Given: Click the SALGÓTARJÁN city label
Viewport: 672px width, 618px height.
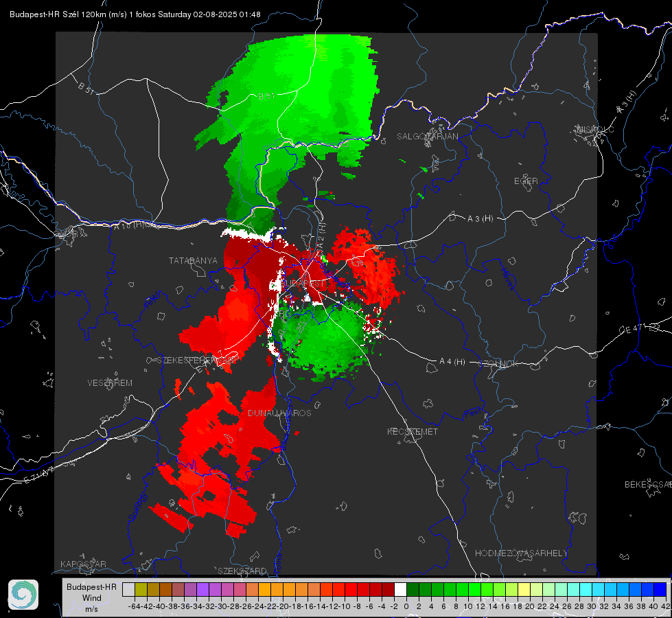Looking at the screenshot, I should coord(427,137).
